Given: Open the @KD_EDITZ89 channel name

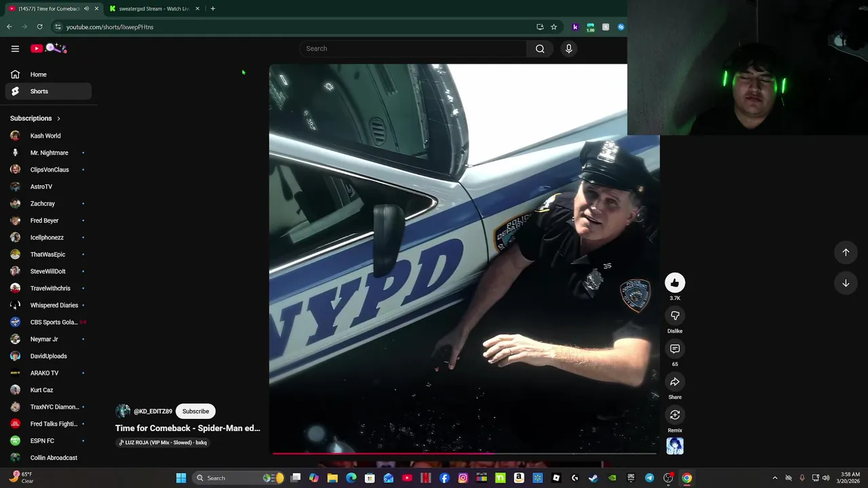Looking at the screenshot, I should [x=153, y=411].
